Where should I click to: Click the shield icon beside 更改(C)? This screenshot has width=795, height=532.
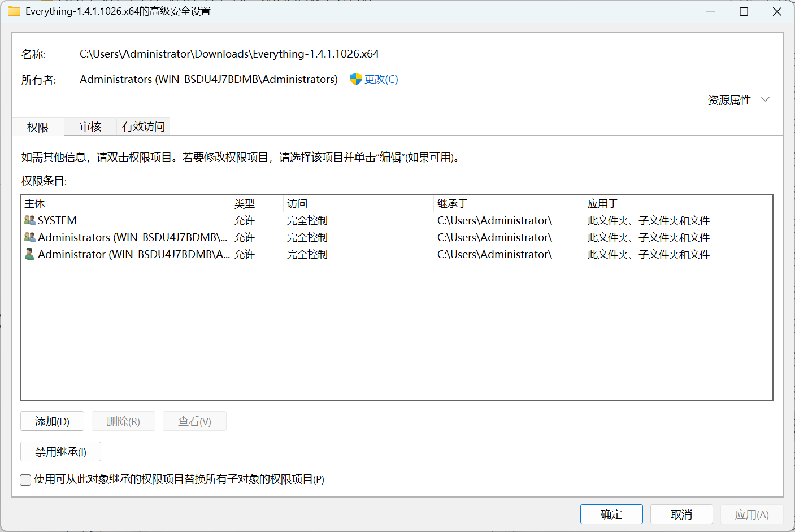click(355, 79)
